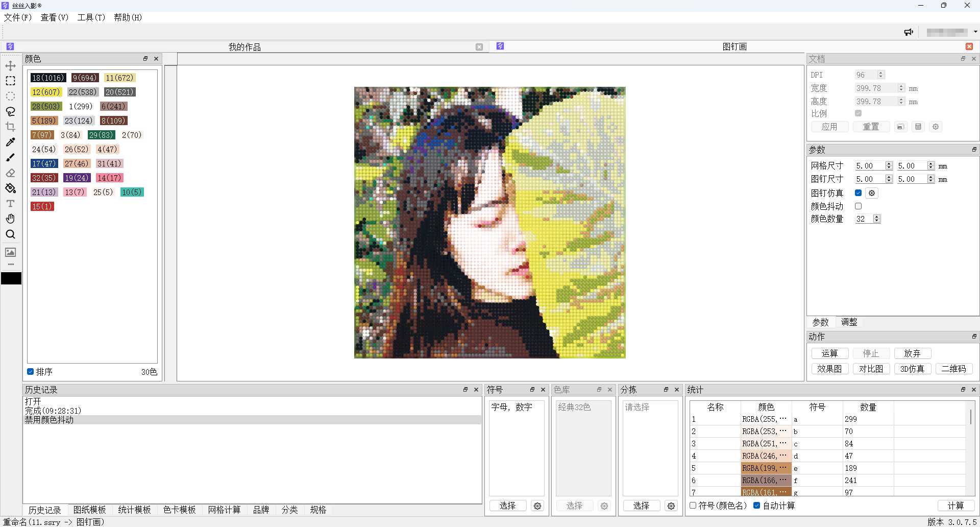
Task: Pick the Eyedropper tool
Action: [x=10, y=142]
